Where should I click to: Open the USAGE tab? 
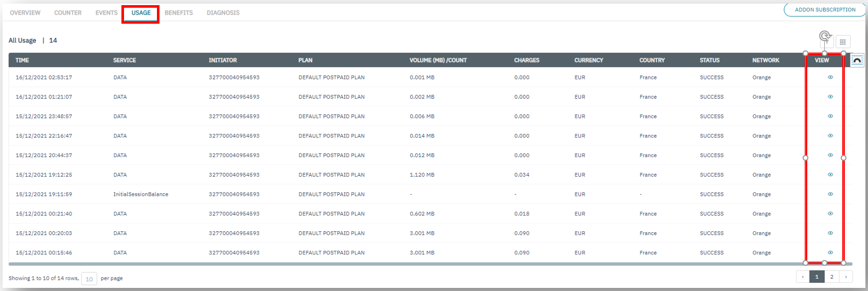coord(140,13)
